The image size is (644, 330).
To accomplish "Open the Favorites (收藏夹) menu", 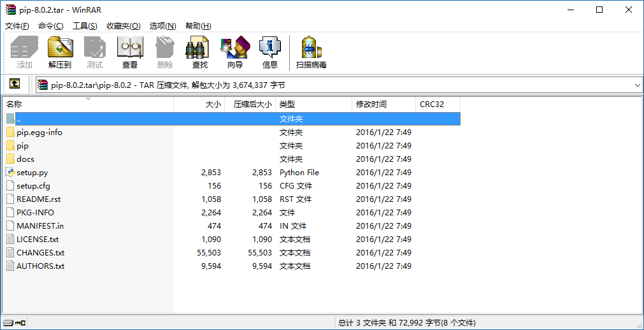I will point(124,26).
